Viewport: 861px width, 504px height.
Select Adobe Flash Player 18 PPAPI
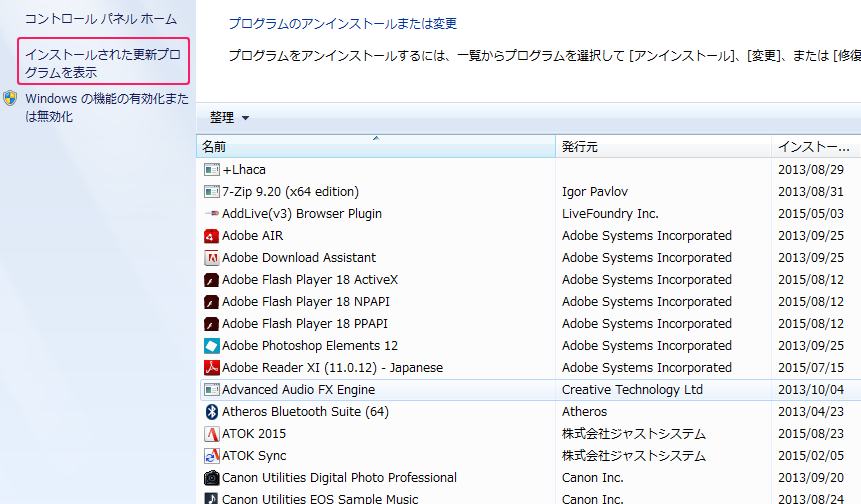[x=305, y=324]
